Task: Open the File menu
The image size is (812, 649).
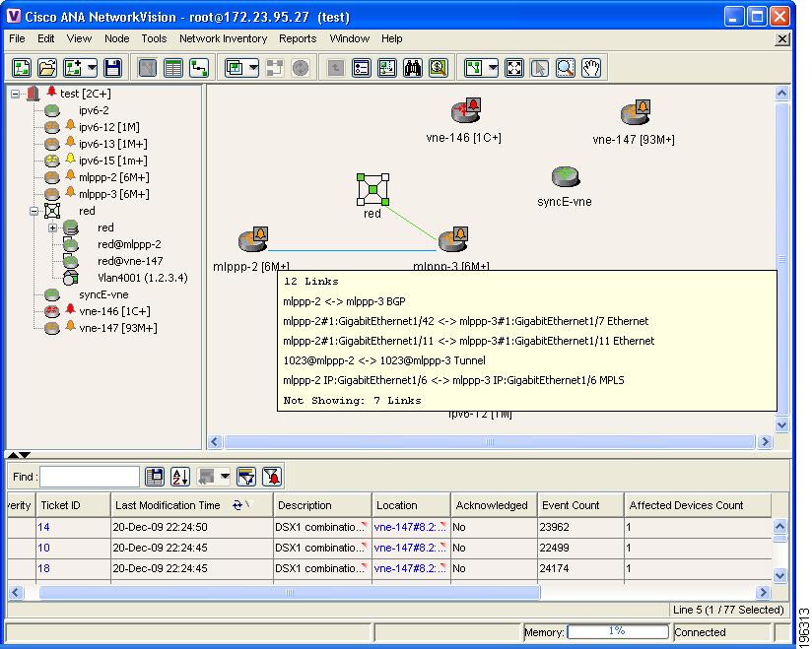Action: tap(17, 38)
